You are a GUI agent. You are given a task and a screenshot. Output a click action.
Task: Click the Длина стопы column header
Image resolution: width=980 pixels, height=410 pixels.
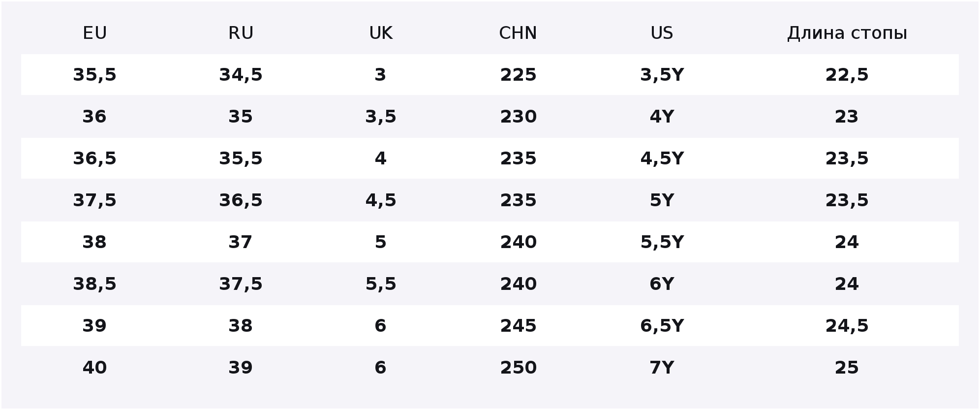point(847,33)
